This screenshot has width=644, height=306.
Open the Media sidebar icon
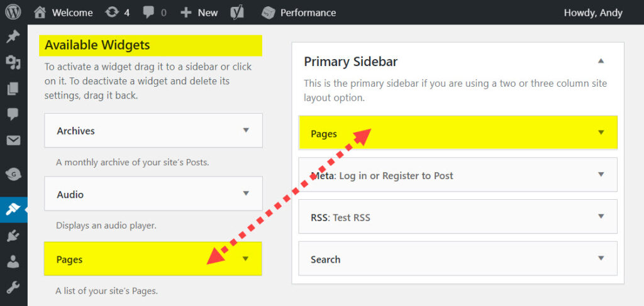click(x=13, y=62)
